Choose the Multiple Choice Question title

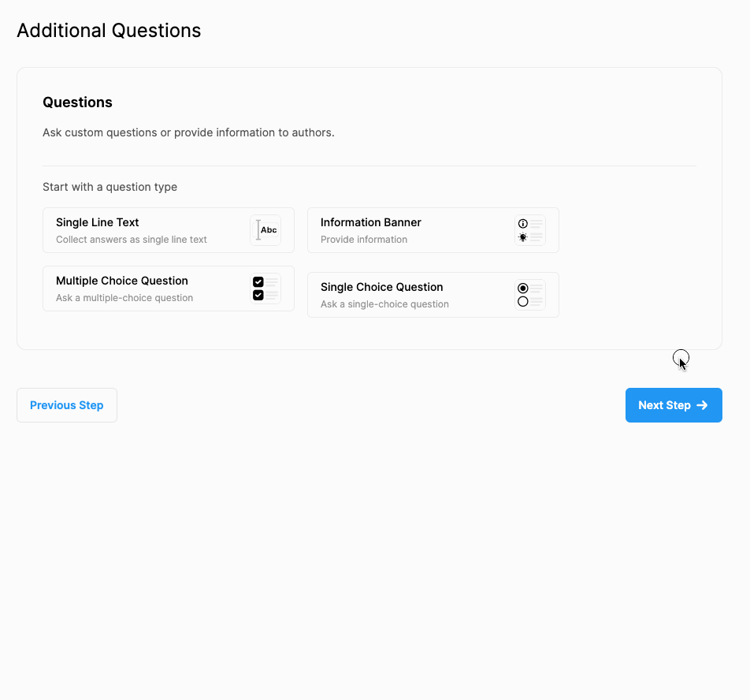click(121, 281)
